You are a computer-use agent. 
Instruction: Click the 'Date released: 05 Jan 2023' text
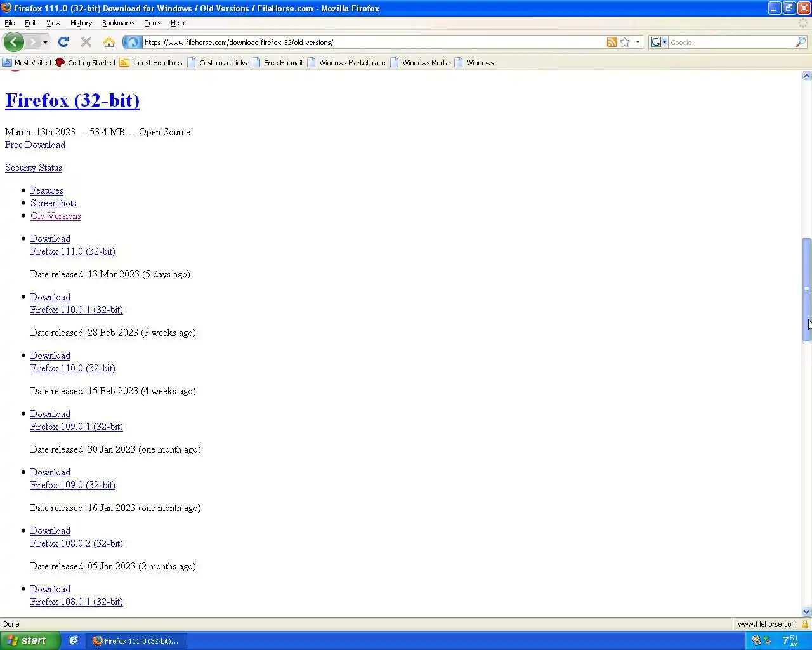click(x=83, y=566)
